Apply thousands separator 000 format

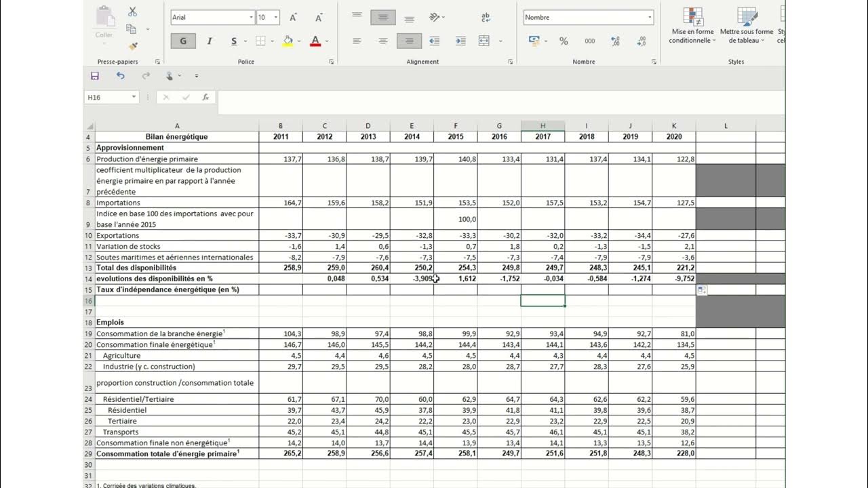click(589, 41)
